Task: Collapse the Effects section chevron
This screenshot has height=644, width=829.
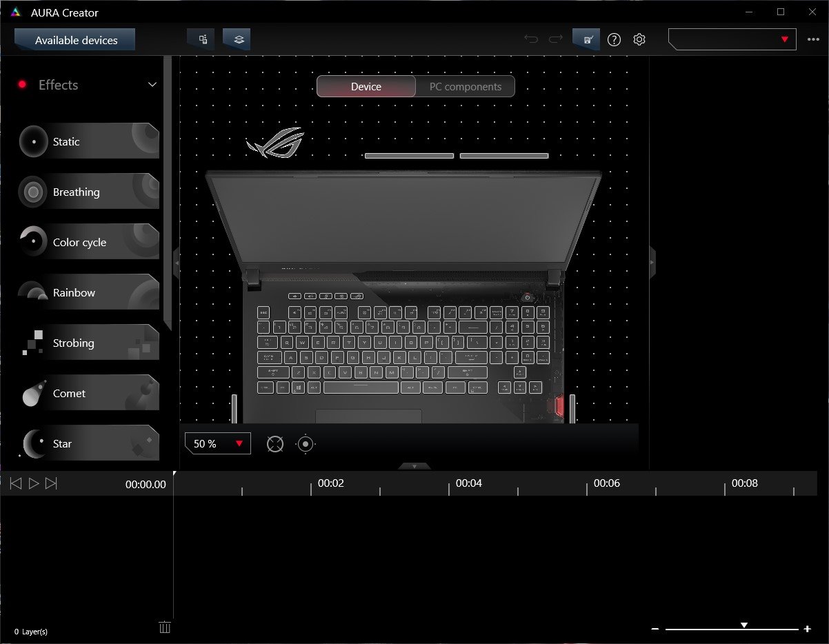Action: coord(152,85)
